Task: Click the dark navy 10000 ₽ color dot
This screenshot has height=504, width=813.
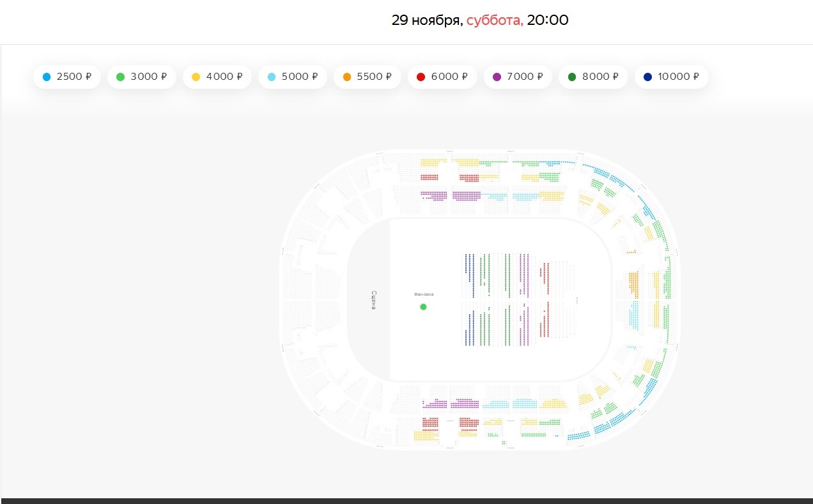Action: [x=647, y=77]
